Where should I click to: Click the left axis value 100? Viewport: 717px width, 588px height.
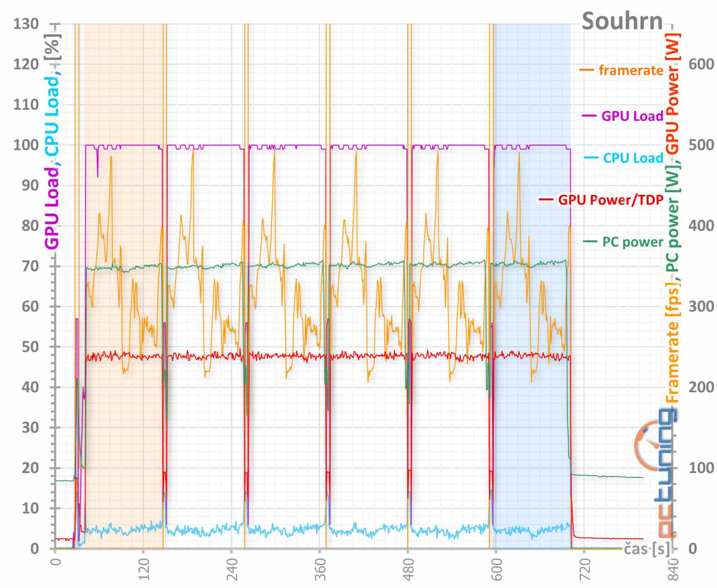click(x=26, y=145)
